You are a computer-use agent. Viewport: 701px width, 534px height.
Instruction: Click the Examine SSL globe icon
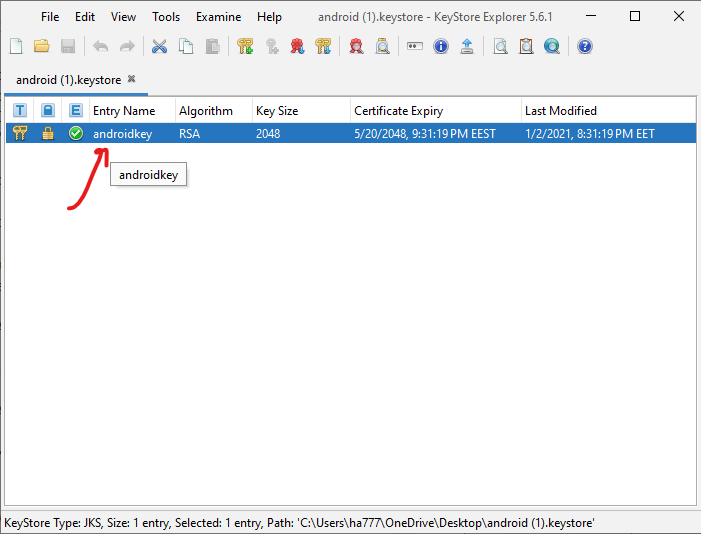pos(552,46)
